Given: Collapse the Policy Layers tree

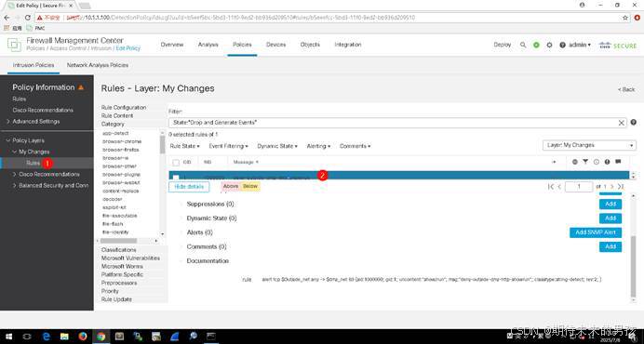Looking at the screenshot, I should point(8,140).
